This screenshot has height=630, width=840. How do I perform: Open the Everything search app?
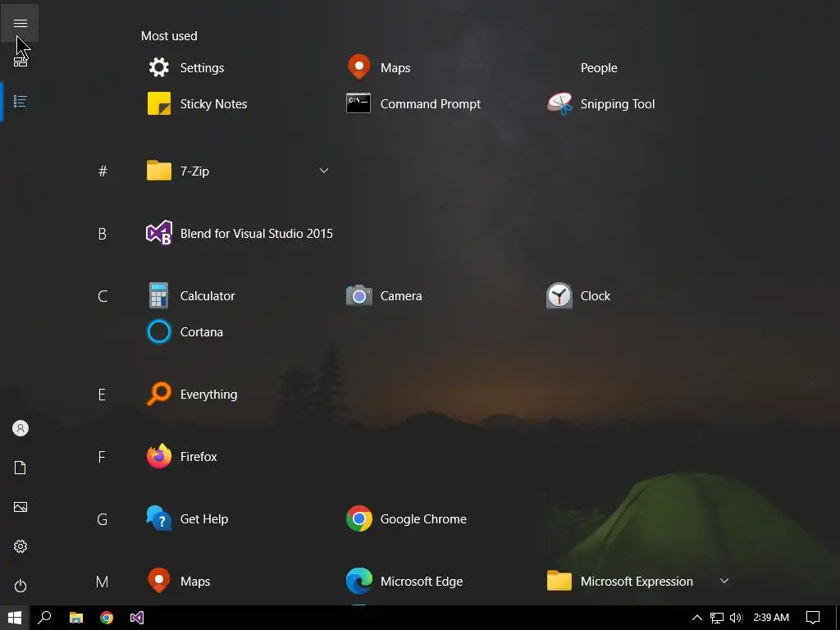(192, 395)
